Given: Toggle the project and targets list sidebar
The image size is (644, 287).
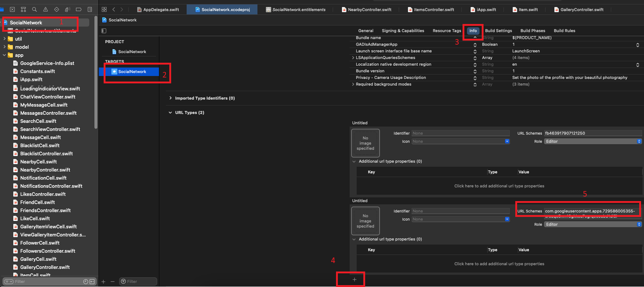Looking at the screenshot, I should tap(104, 31).
